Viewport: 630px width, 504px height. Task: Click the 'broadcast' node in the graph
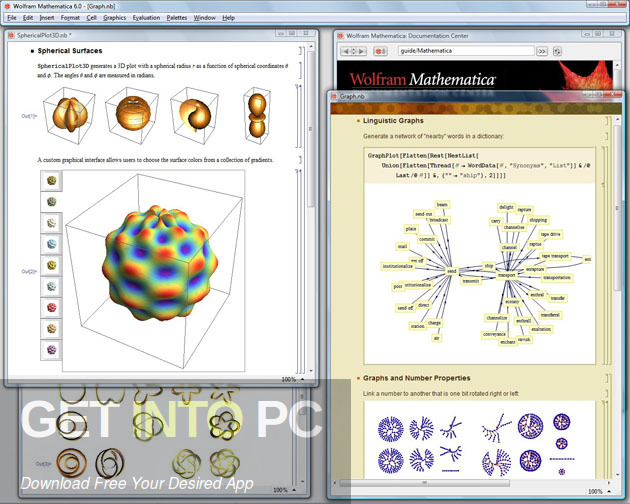click(438, 220)
